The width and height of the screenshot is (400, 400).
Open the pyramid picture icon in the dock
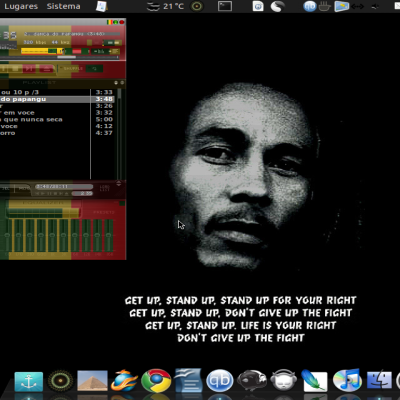point(92,381)
